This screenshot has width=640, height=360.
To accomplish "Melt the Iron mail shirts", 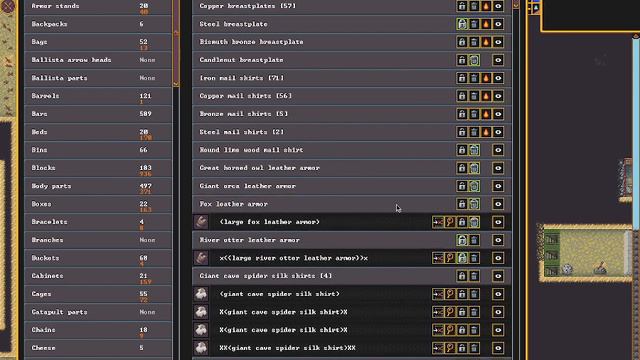I will (486, 78).
